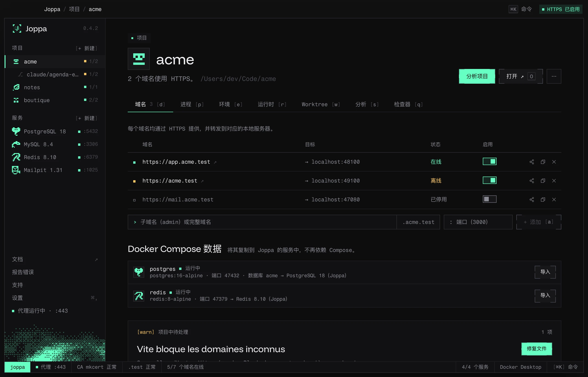This screenshot has width=588, height=377.
Task: Disable the app.acme.test domain toggle
Action: (x=489, y=162)
